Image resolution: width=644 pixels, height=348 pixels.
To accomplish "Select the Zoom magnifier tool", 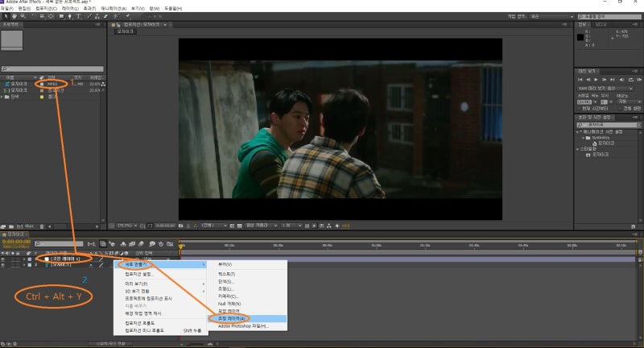I will pos(23,16).
